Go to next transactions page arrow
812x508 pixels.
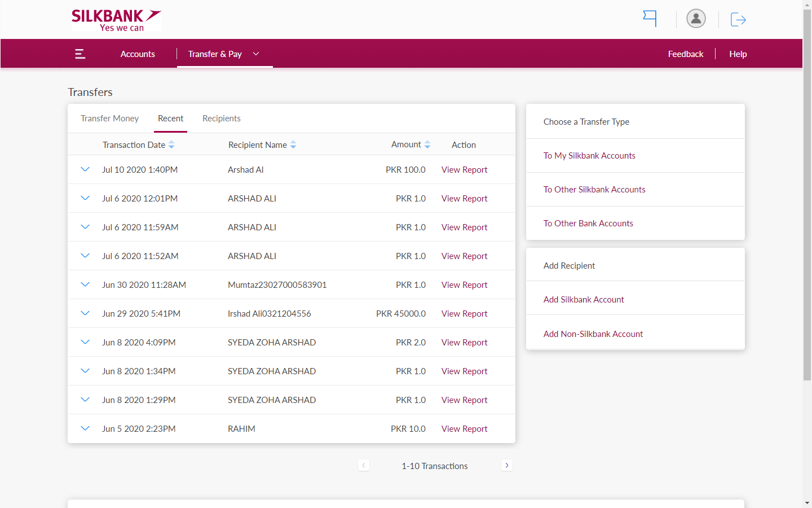(x=507, y=465)
